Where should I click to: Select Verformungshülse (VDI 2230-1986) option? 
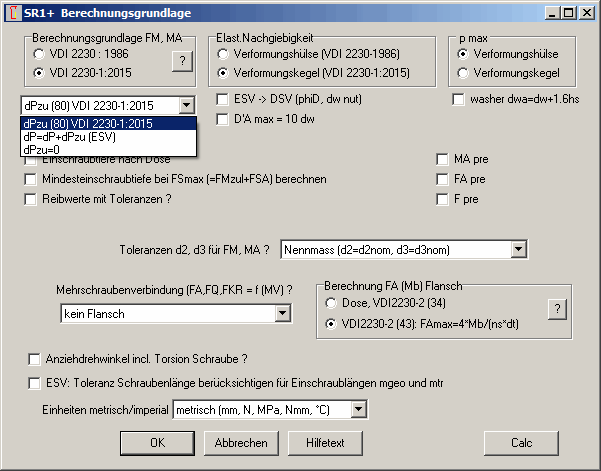pos(223,53)
